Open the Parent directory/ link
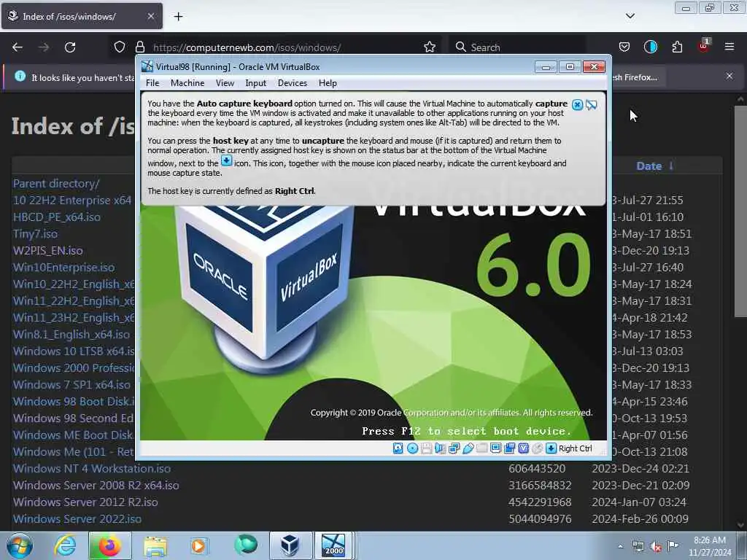 tap(56, 183)
